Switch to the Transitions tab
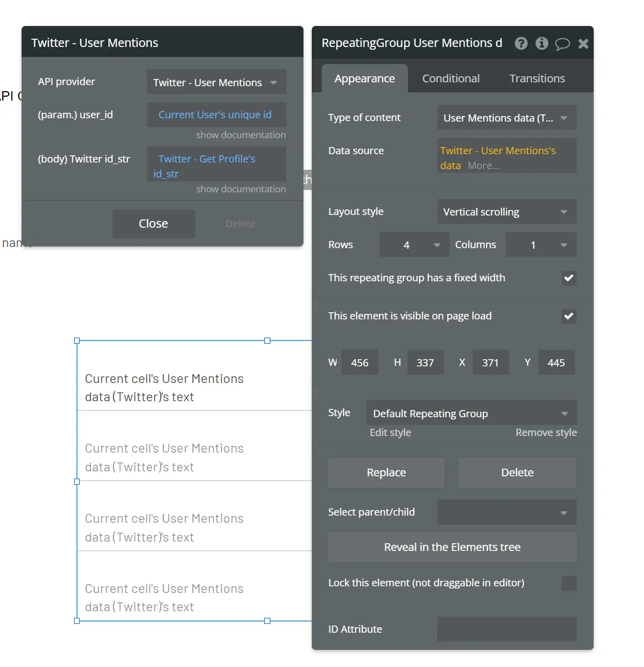The image size is (644, 667). tap(537, 78)
